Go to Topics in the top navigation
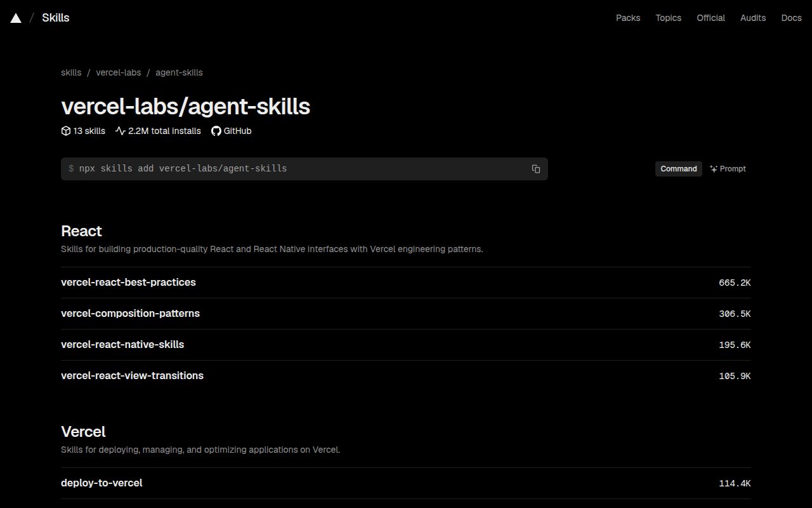Screen dimensions: 812x508 pyautogui.click(x=669, y=18)
